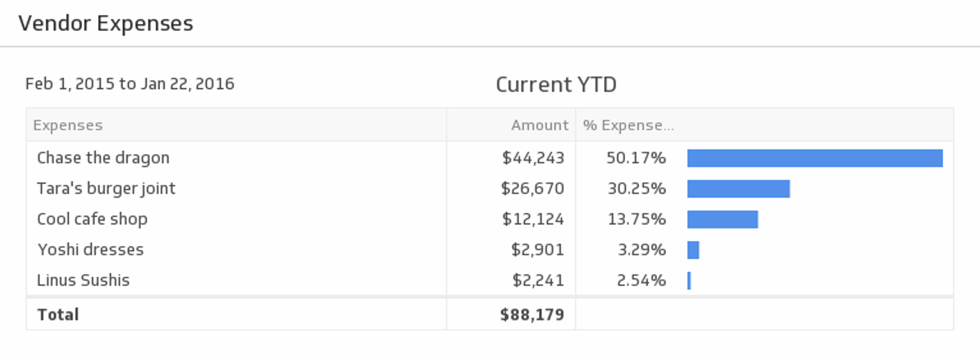
Task: Click the small 3.29% bar for Yoshi dresses
Action: 693,250
